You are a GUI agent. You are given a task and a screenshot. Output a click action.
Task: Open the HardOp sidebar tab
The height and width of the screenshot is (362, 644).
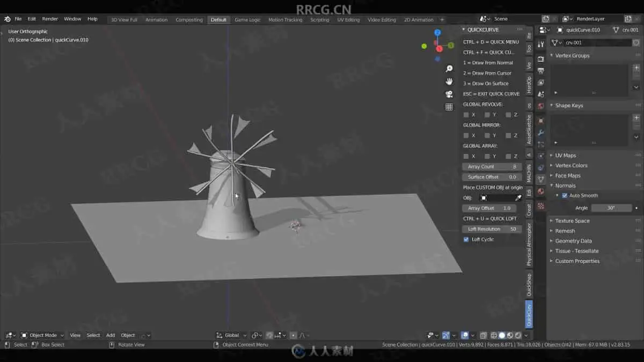click(x=529, y=85)
